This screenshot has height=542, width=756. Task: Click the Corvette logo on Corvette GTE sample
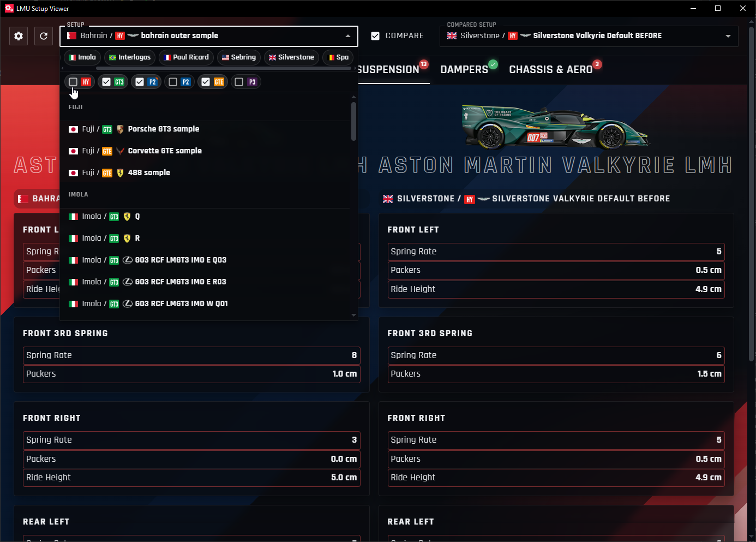click(120, 151)
